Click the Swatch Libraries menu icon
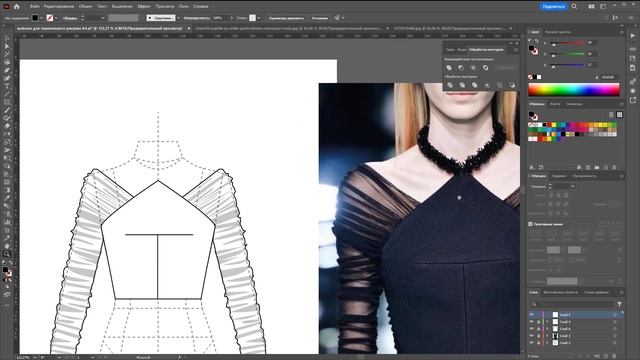The width and height of the screenshot is (640, 360). click(531, 167)
